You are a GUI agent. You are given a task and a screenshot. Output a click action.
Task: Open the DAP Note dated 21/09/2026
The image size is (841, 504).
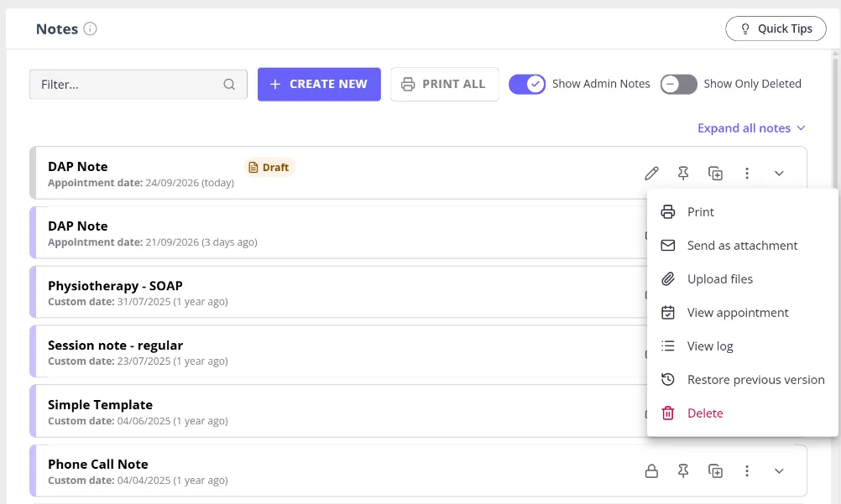[x=78, y=226]
